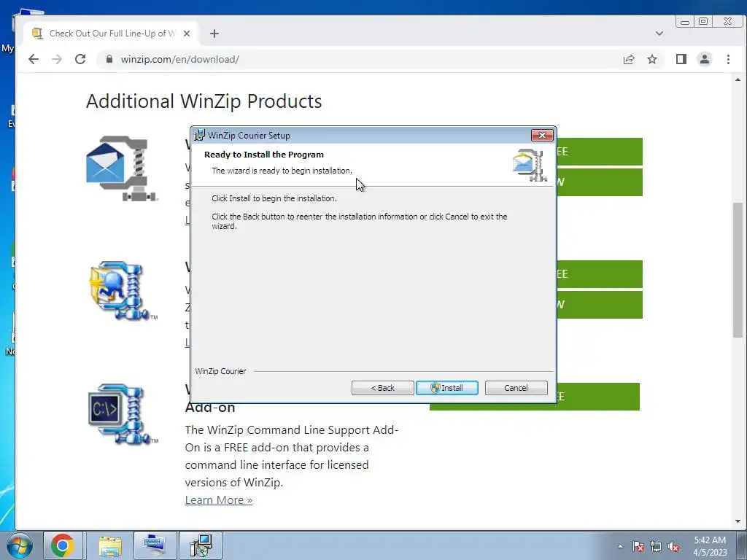Click the volume icon in tray
This screenshot has width=747, height=560.
[673, 546]
